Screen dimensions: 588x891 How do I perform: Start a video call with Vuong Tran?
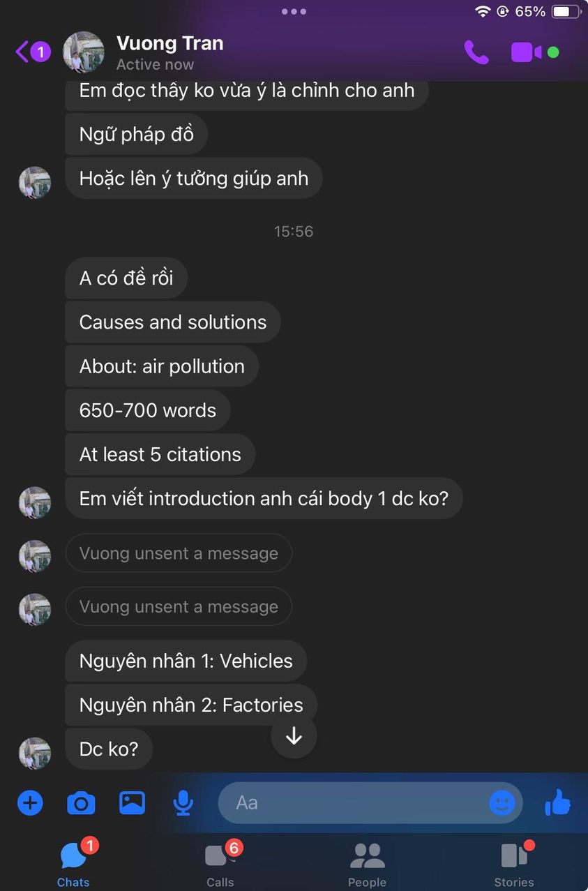(527, 52)
